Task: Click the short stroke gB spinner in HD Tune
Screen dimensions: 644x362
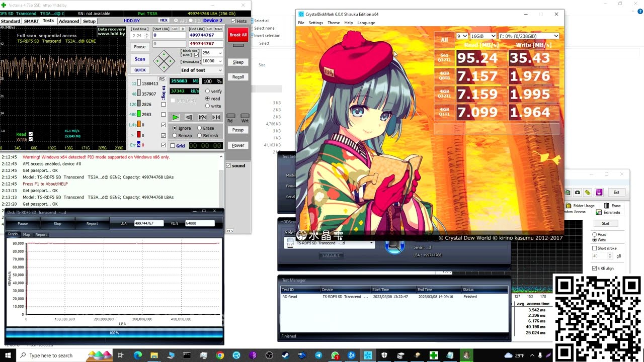Action: (x=610, y=256)
